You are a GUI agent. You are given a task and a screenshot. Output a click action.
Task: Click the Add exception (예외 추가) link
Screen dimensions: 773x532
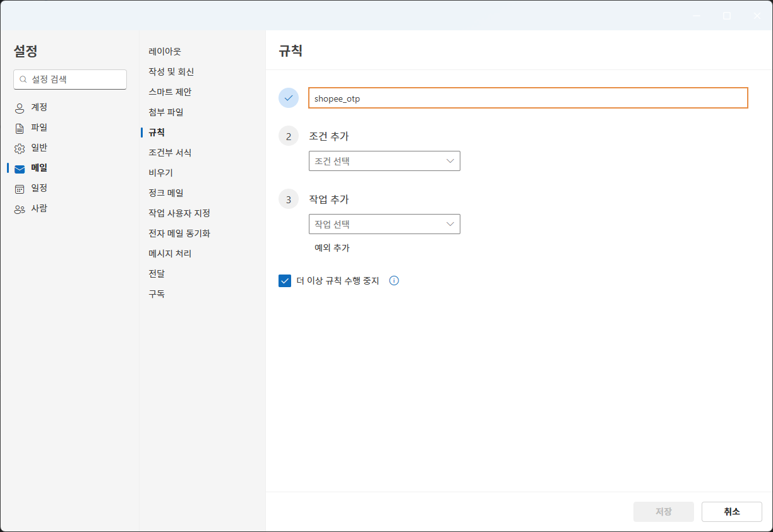[x=332, y=248]
